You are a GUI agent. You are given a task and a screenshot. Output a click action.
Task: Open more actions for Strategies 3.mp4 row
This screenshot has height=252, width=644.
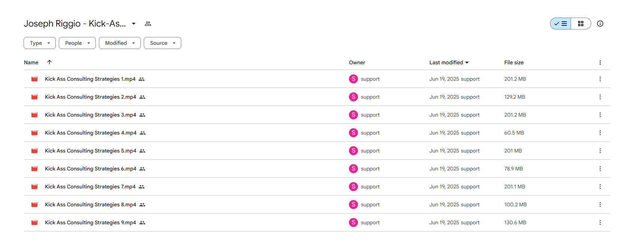[600, 115]
